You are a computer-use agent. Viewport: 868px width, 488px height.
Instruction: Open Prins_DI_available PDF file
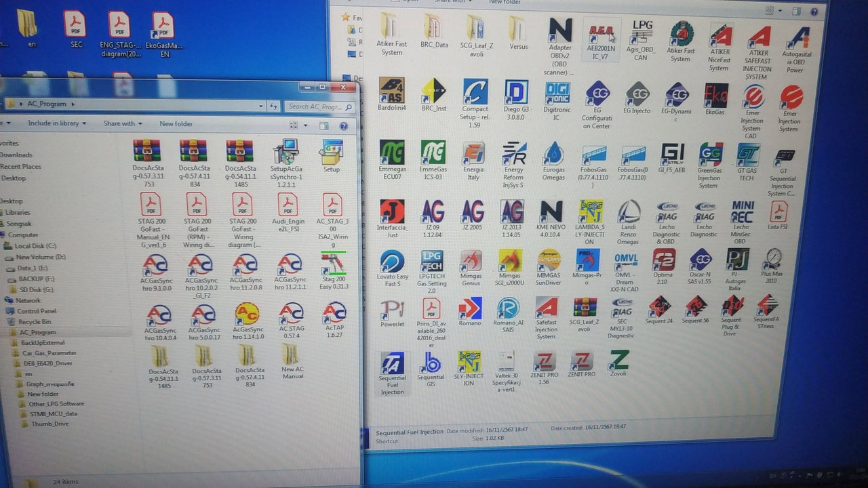click(x=431, y=308)
